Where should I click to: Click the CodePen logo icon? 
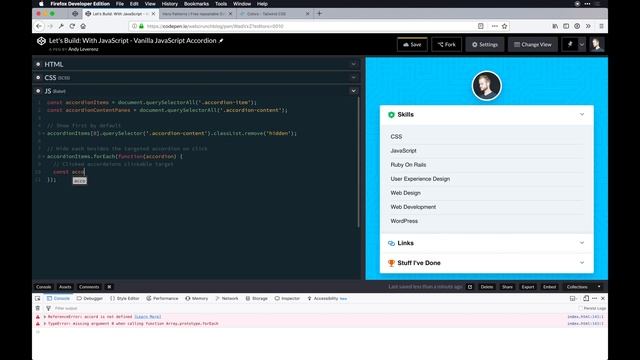[x=41, y=41]
